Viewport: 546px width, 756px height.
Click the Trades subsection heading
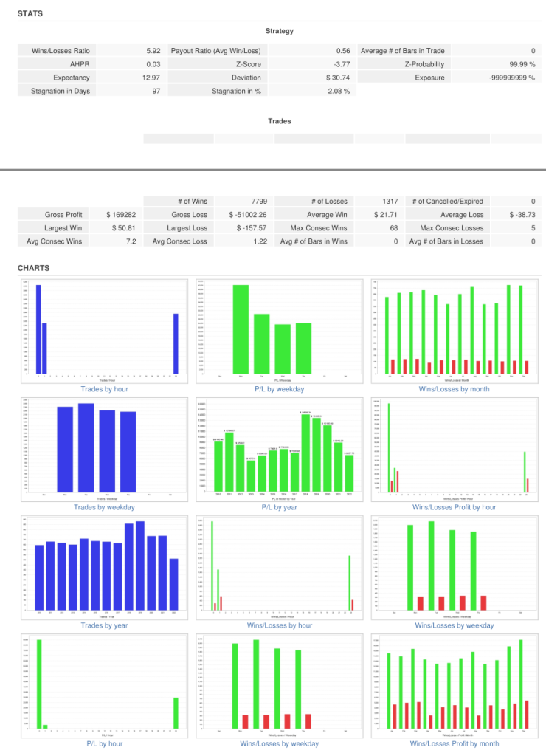[x=280, y=121]
